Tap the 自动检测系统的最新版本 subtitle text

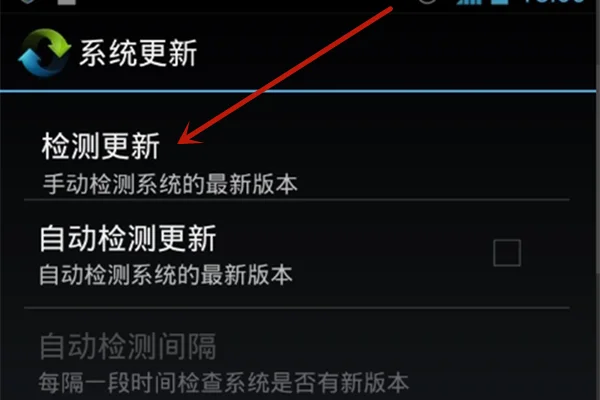point(166,274)
